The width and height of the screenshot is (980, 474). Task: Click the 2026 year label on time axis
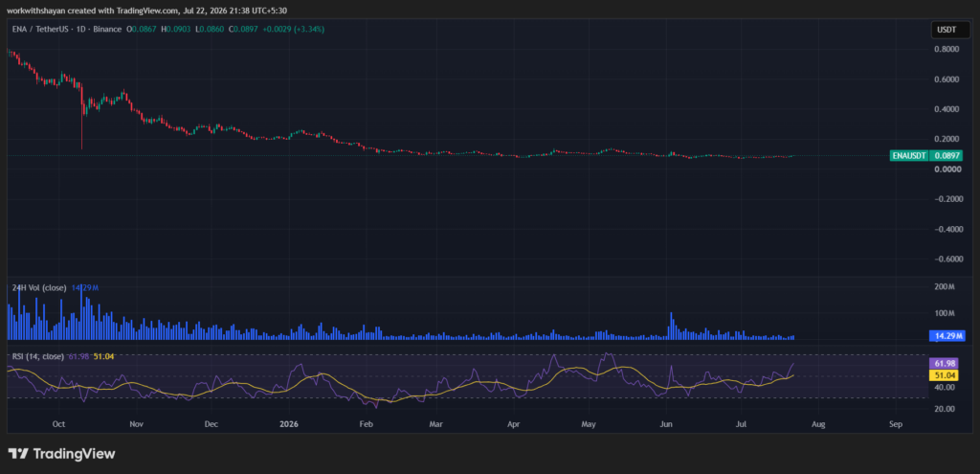[x=289, y=424]
